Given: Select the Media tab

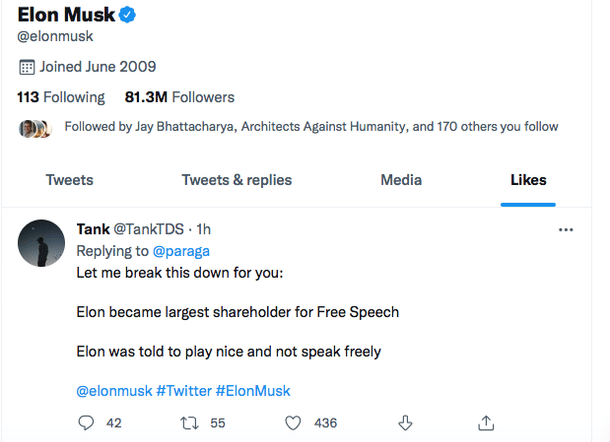Looking at the screenshot, I should pyautogui.click(x=401, y=180).
